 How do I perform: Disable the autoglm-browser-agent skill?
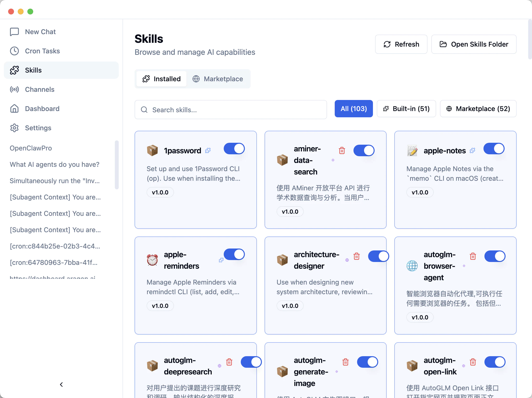pyautogui.click(x=495, y=256)
